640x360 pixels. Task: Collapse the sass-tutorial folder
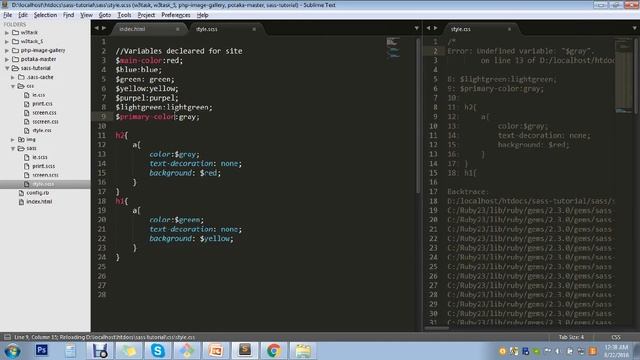[x=7, y=68]
